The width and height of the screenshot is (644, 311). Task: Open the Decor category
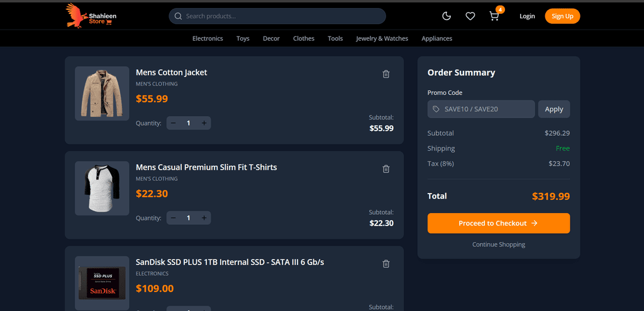click(271, 38)
